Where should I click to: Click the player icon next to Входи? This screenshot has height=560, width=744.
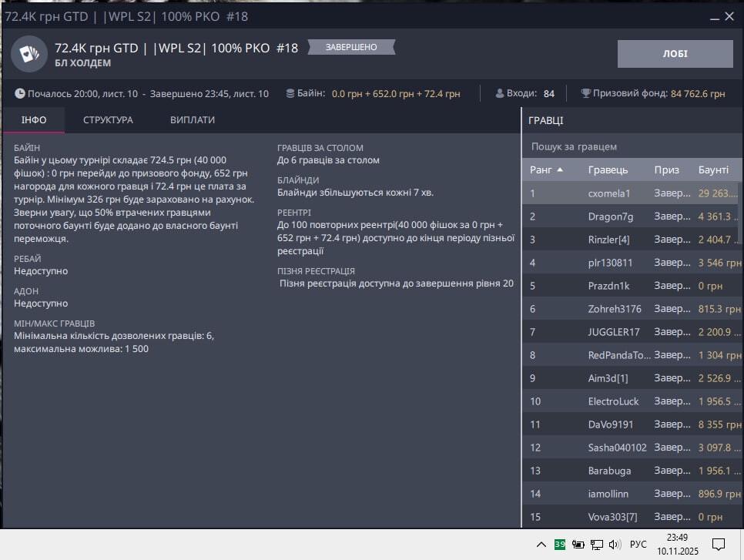click(498, 93)
